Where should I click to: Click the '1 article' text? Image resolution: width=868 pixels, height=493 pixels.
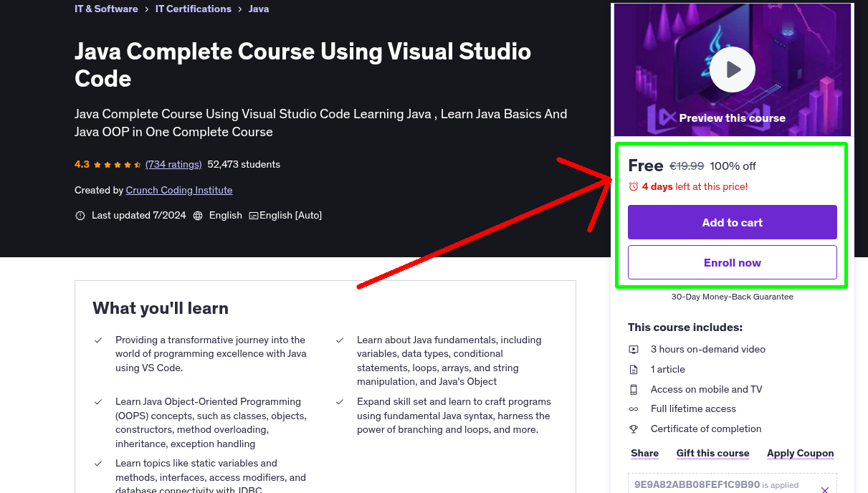click(668, 370)
